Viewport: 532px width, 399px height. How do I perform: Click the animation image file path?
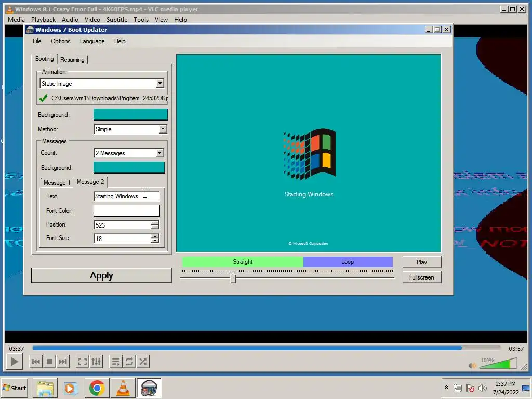pyautogui.click(x=110, y=98)
